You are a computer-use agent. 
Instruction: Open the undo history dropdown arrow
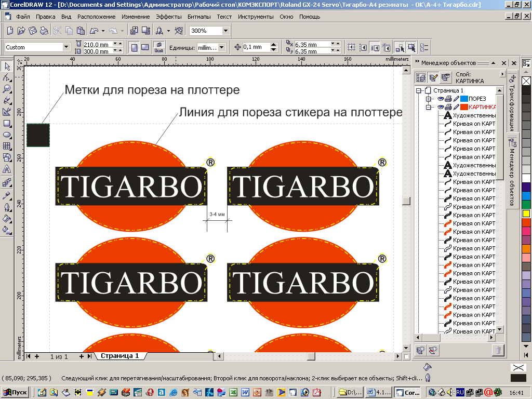click(103, 31)
